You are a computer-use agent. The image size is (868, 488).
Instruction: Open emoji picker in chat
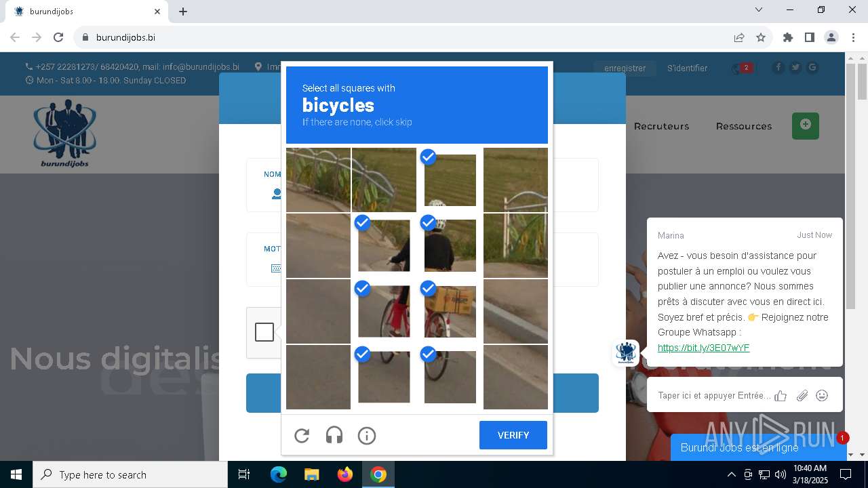tap(822, 395)
